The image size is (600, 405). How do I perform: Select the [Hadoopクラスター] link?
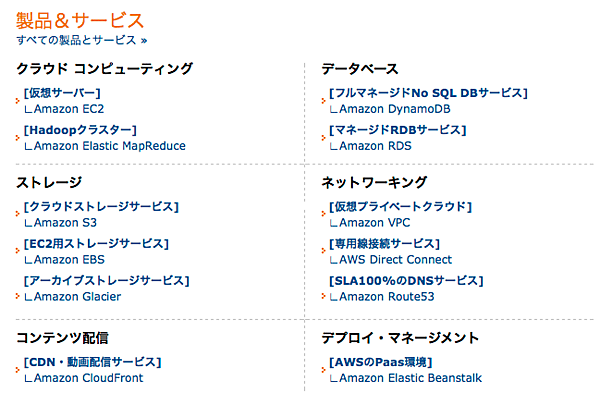[79, 130]
